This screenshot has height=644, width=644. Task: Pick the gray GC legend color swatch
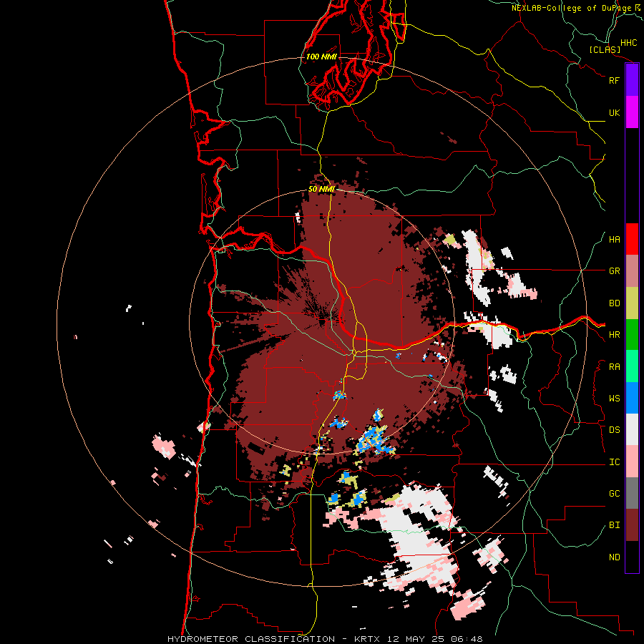tap(632, 493)
